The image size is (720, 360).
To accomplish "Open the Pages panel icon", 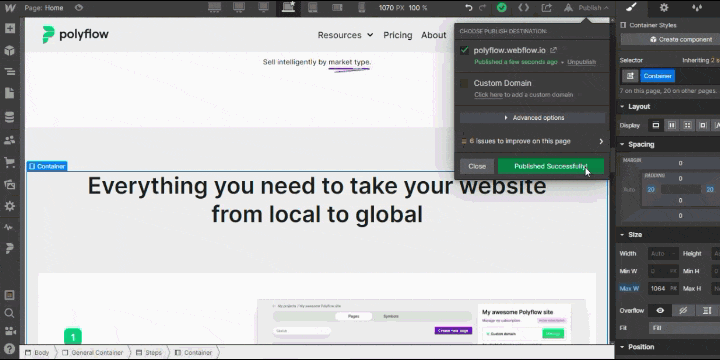I will coord(10,93).
